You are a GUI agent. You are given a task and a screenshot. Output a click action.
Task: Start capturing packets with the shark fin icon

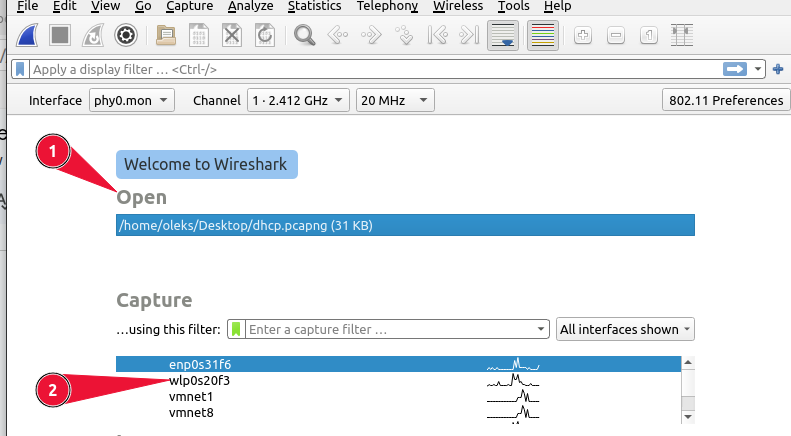30,37
